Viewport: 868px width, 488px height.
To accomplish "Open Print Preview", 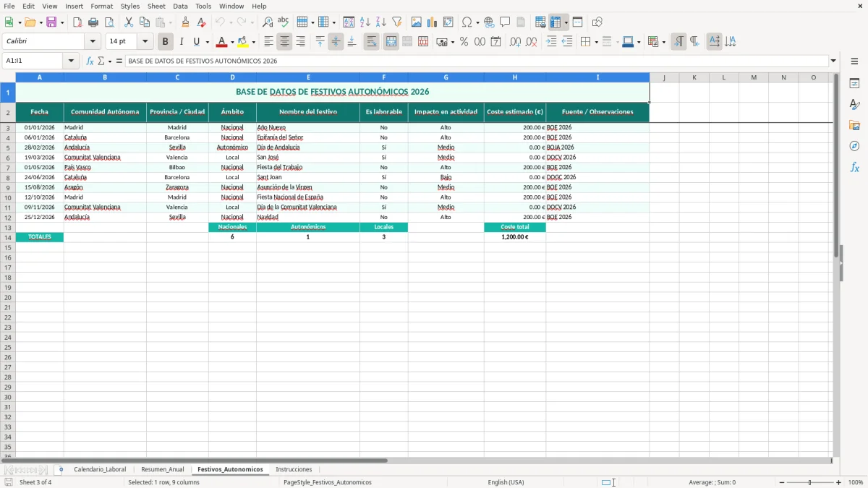I will (109, 22).
